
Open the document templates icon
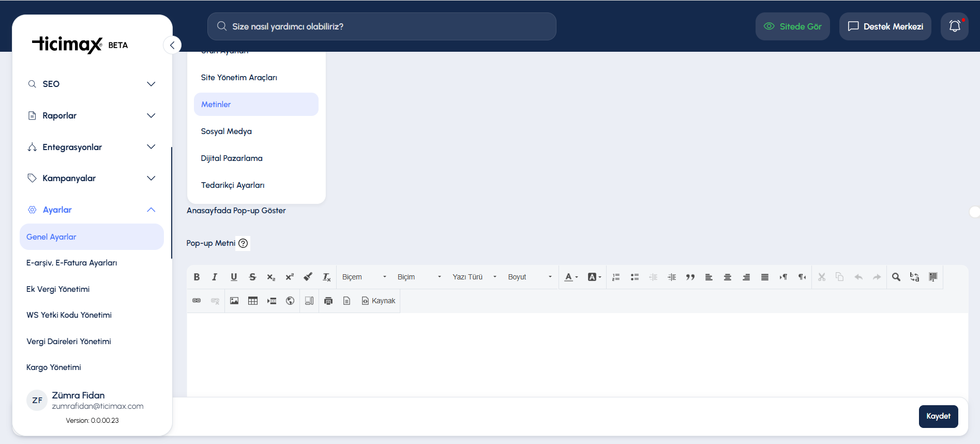(347, 301)
